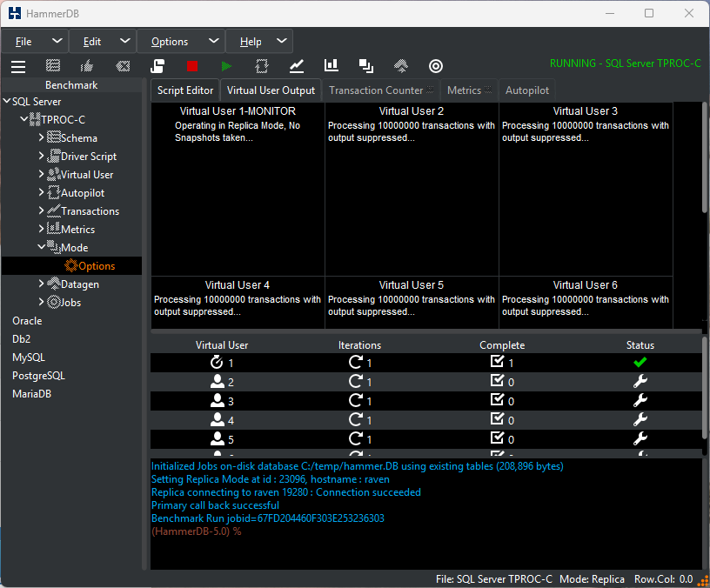The height and width of the screenshot is (588, 710).
Task: Expand the Autopilot tree node
Action: point(41,192)
